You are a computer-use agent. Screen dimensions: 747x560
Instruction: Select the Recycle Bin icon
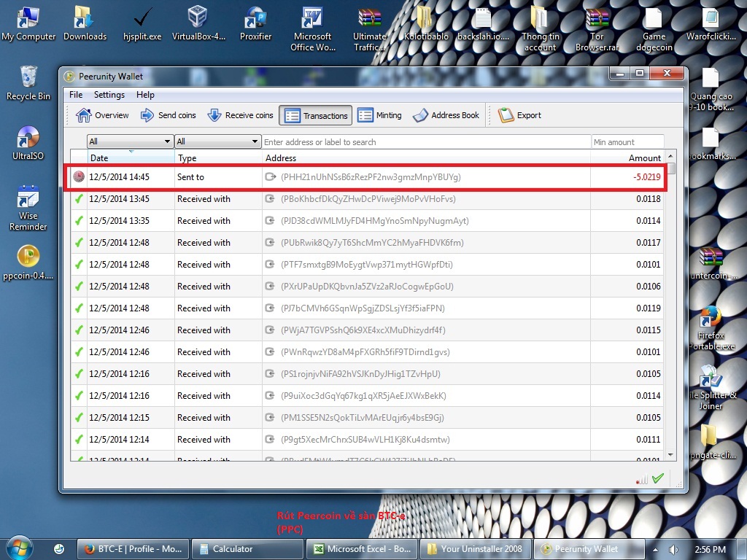coord(28,83)
